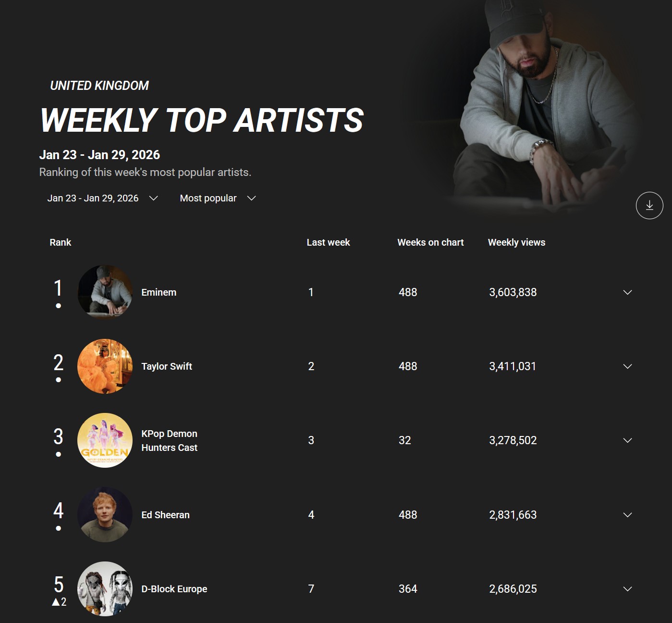This screenshot has height=623, width=672.
Task: Expand KPop Demon Hunters Cast row chevron
Action: [x=627, y=440]
